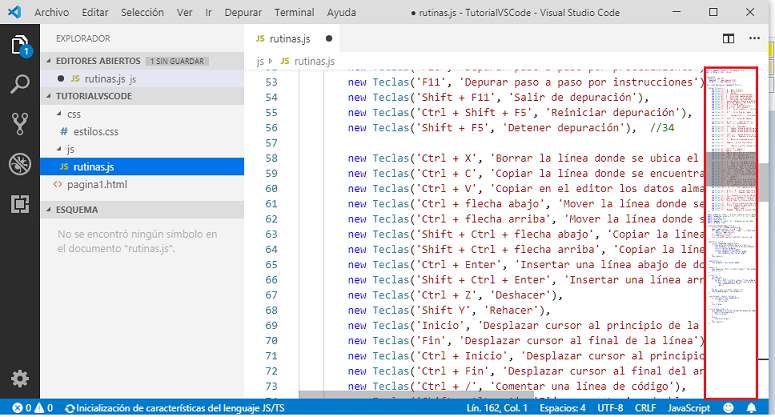This screenshot has width=775, height=417.
Task: Open the Editar menu
Action: click(x=95, y=12)
